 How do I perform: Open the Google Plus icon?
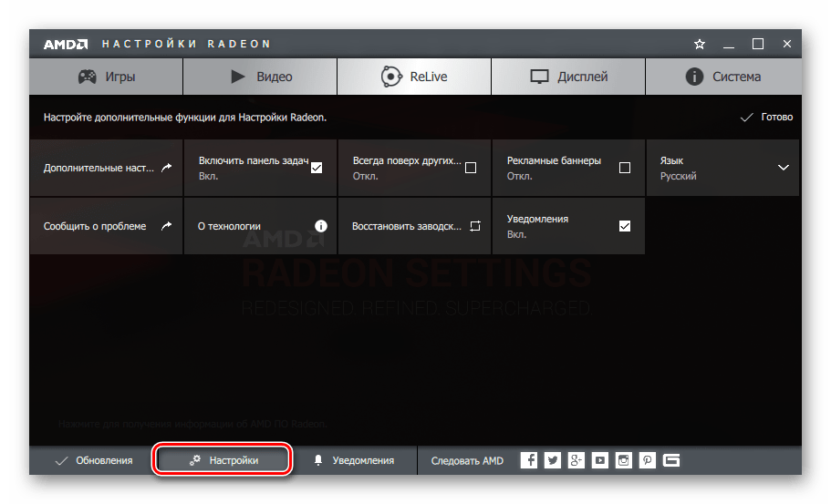(577, 460)
